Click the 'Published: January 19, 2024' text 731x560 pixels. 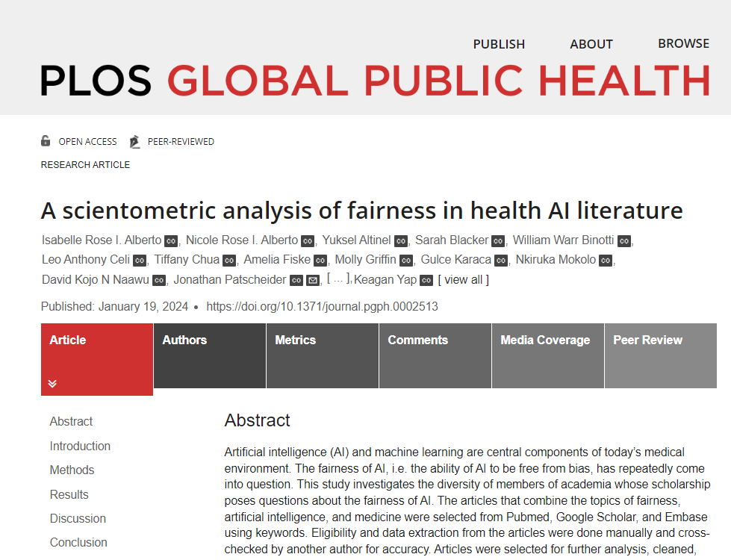pyautogui.click(x=115, y=306)
